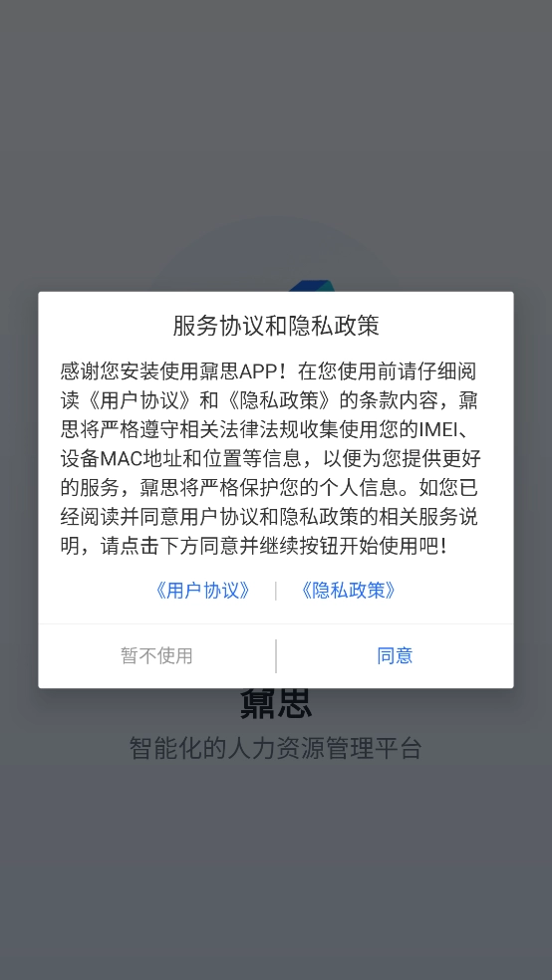Open the blue 《用户协议》 link

coord(203,590)
